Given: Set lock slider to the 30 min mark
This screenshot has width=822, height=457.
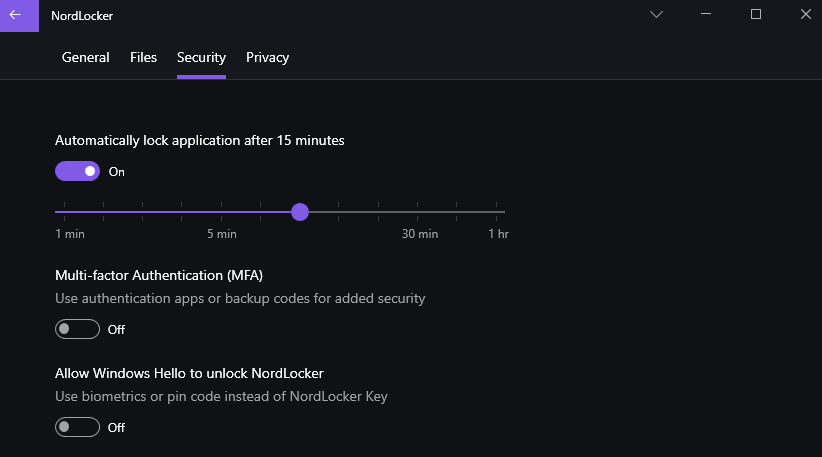Looking at the screenshot, I should click(x=419, y=212).
